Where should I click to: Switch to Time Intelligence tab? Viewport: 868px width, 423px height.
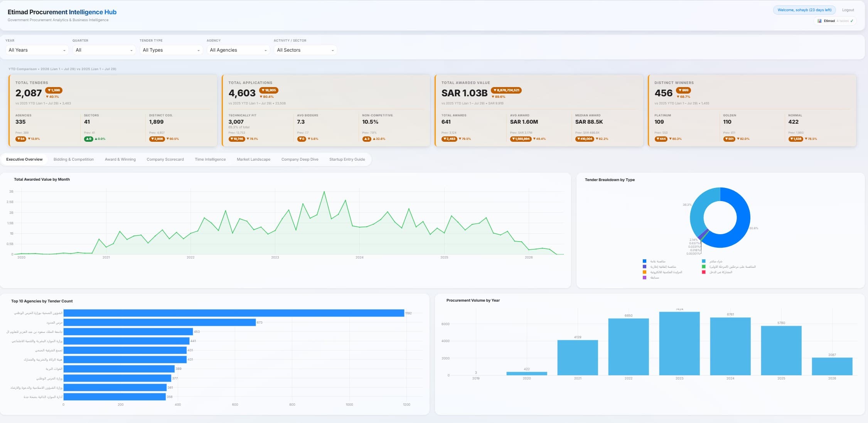tap(210, 159)
